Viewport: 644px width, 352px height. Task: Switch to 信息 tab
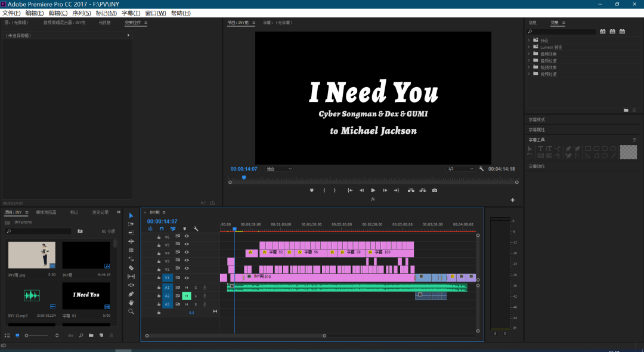tap(532, 23)
